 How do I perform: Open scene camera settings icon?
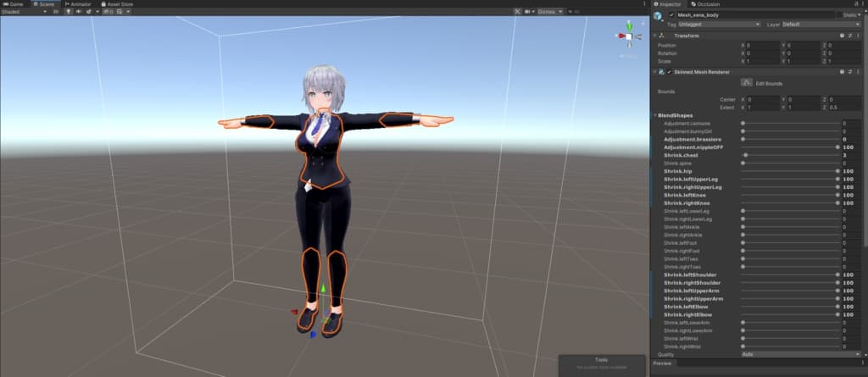pyautogui.click(x=527, y=11)
